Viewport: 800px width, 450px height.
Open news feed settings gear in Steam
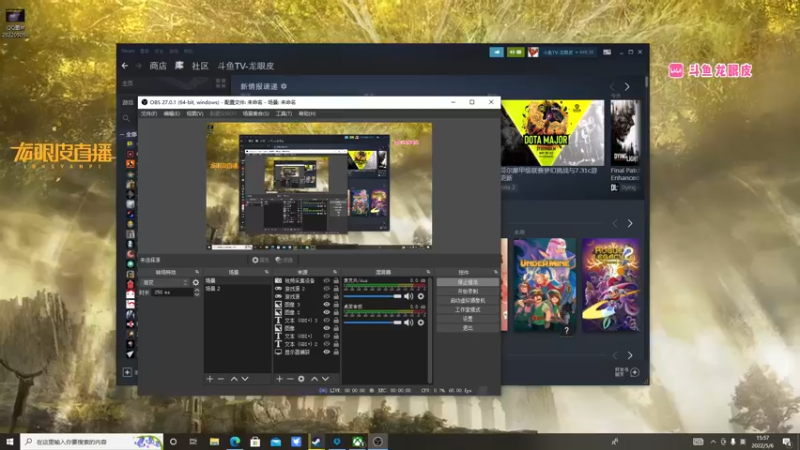(x=284, y=86)
